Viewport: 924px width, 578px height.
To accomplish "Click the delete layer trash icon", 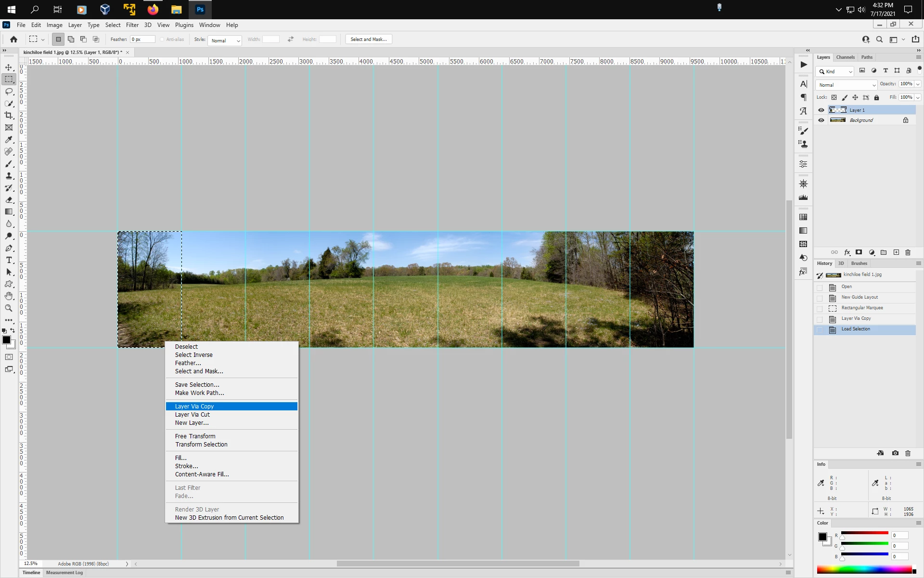I will (908, 252).
